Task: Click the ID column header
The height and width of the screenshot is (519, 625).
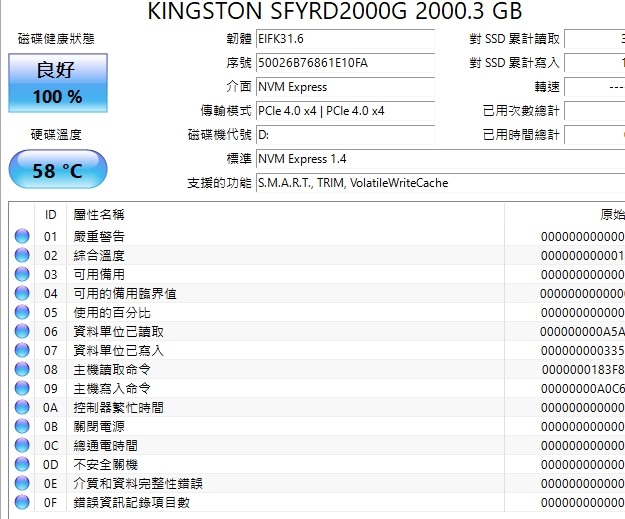Action: pyautogui.click(x=51, y=215)
